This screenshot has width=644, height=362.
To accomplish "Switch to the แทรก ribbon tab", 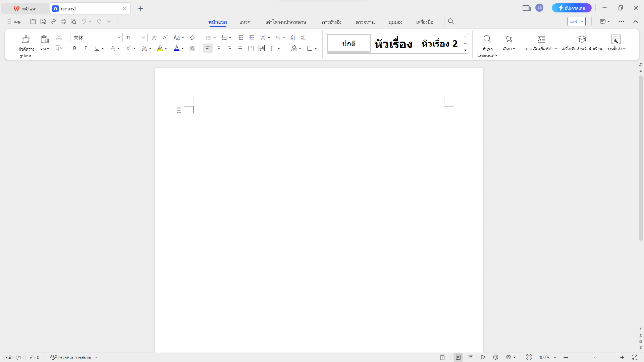I will pyautogui.click(x=245, y=22).
